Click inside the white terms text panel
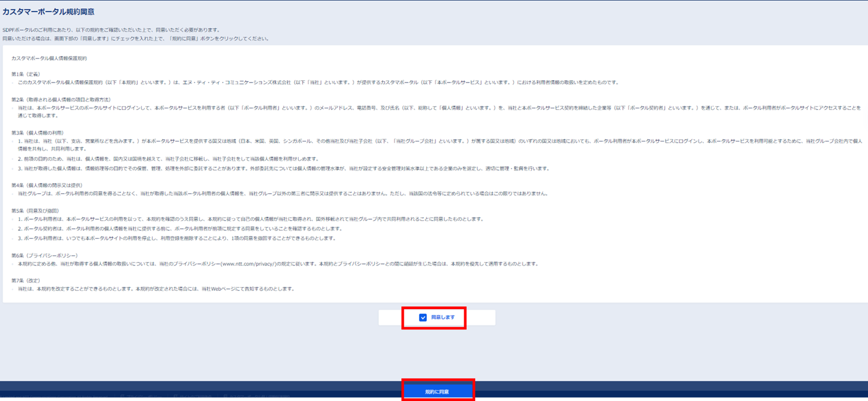The width and height of the screenshot is (868, 401). pyautogui.click(x=433, y=173)
